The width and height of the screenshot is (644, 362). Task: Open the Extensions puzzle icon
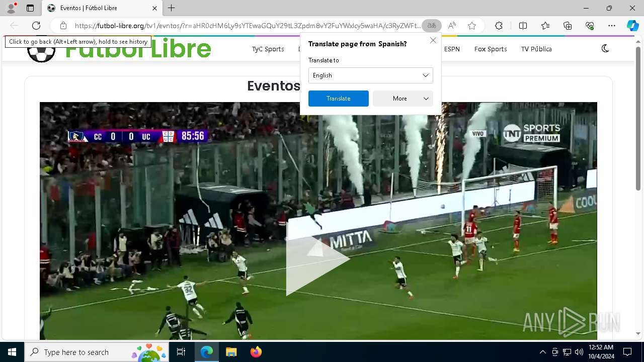[x=499, y=26]
